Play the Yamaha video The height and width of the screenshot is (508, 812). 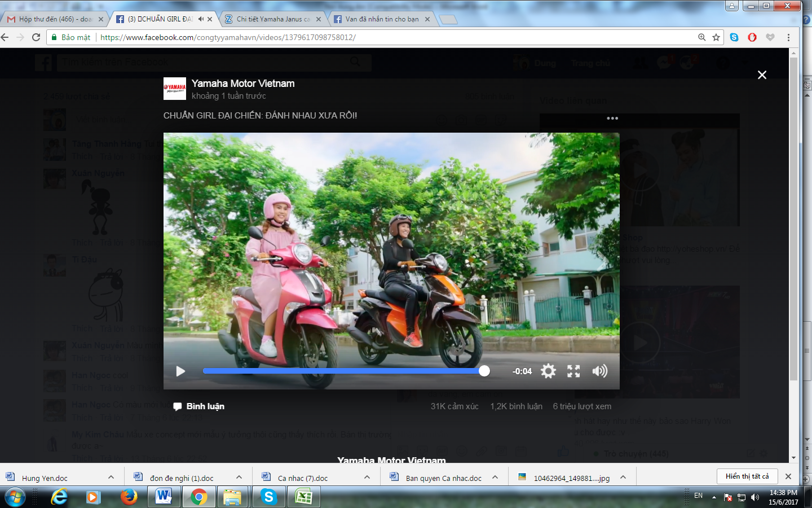[180, 371]
